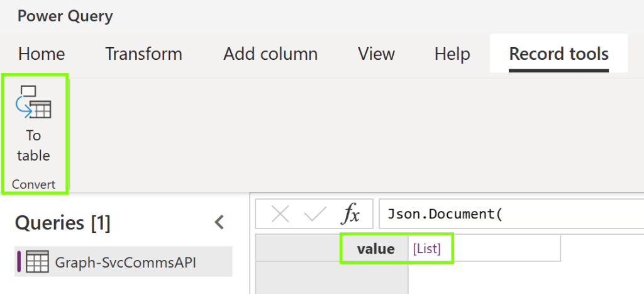Collapse the Queries pane with the chevron

pos(219,222)
